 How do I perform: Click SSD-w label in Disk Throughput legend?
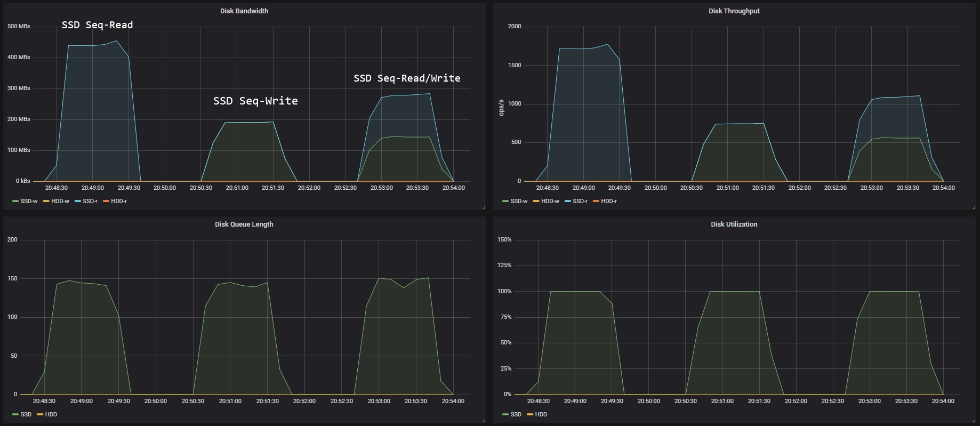(519, 202)
